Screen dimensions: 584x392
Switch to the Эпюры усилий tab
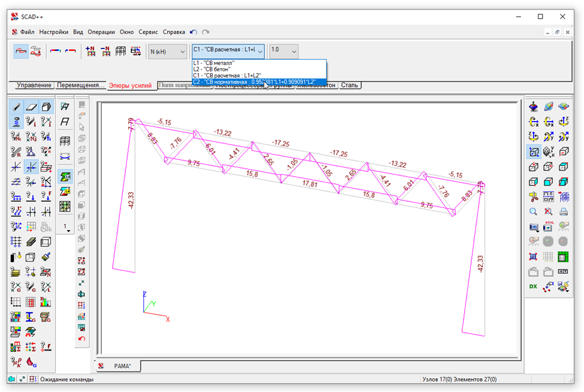(130, 86)
